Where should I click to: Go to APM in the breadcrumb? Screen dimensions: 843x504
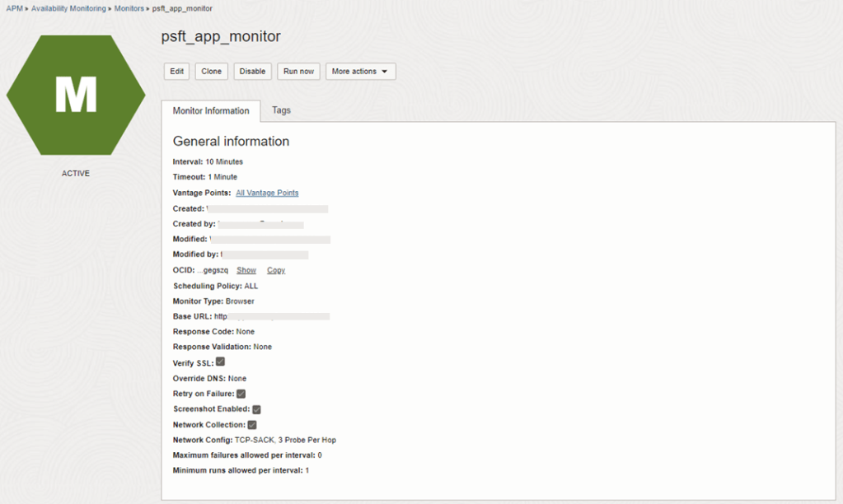[x=14, y=8]
